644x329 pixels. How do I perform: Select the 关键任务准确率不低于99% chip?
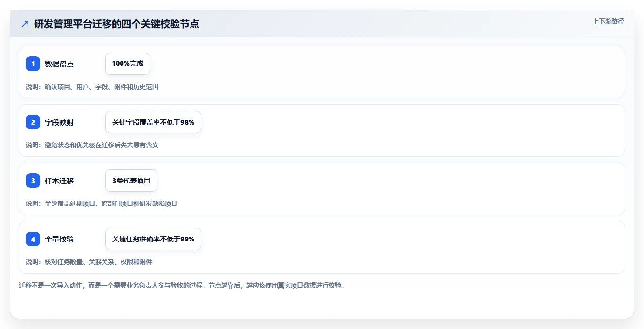153,239
